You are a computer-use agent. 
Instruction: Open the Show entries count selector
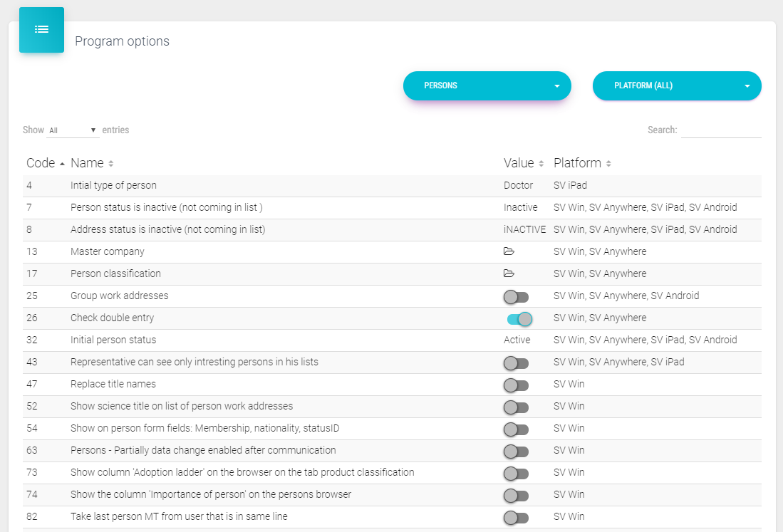click(73, 130)
